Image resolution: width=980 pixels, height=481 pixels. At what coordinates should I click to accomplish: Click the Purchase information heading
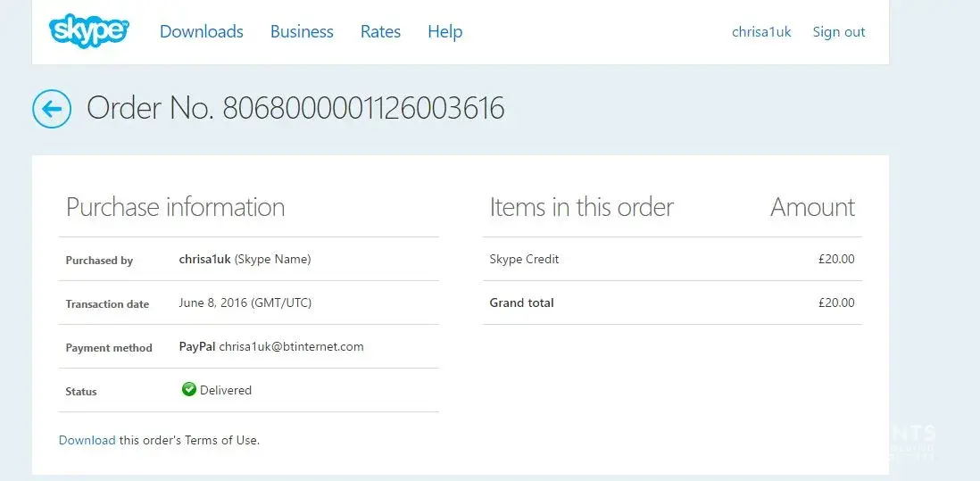click(x=176, y=207)
